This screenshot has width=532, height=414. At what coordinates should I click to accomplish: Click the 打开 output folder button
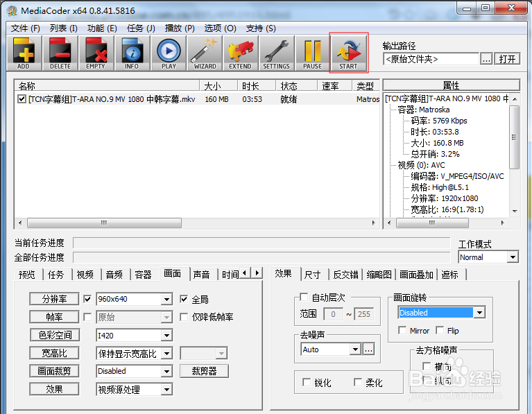pyautogui.click(x=508, y=59)
